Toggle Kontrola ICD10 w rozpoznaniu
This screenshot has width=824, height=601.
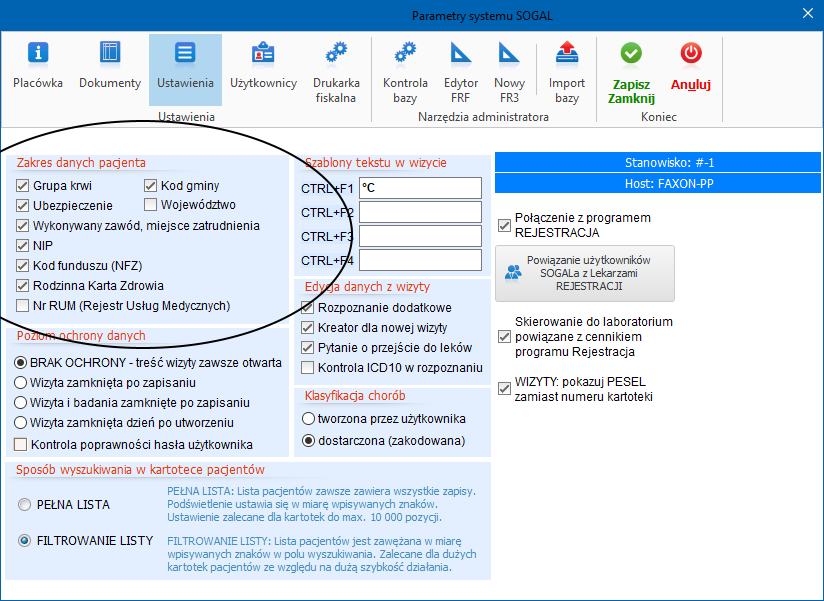point(309,368)
